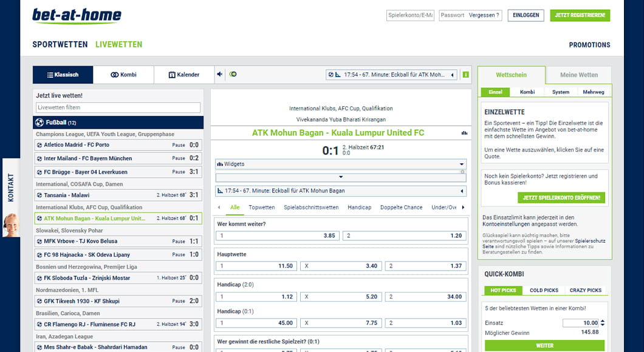
Task: Click the ball icon on the Tansania - Malawi row
Action: click(x=39, y=195)
